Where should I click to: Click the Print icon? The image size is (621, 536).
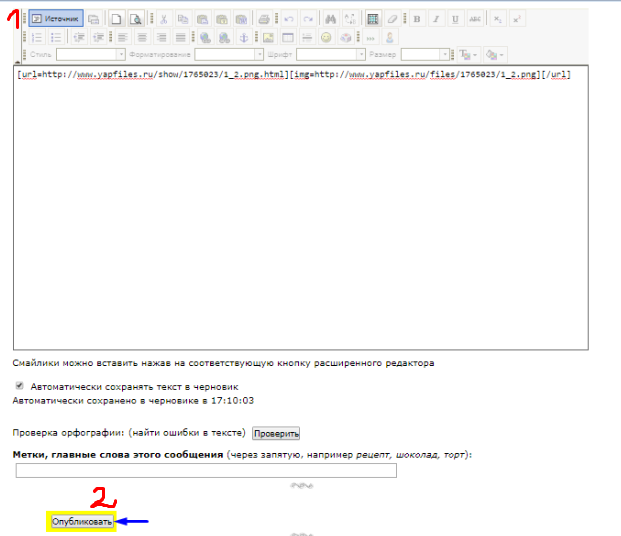click(x=263, y=19)
